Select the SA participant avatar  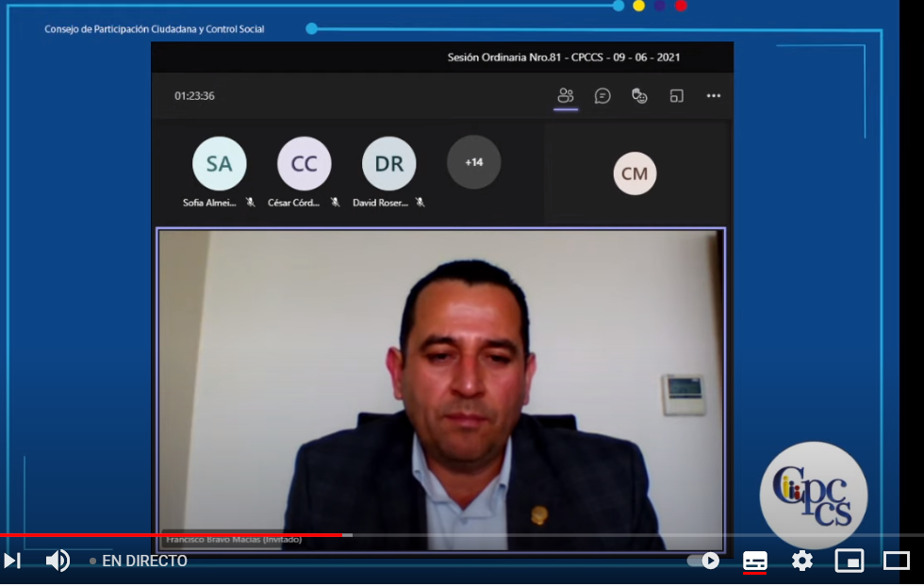pos(219,163)
